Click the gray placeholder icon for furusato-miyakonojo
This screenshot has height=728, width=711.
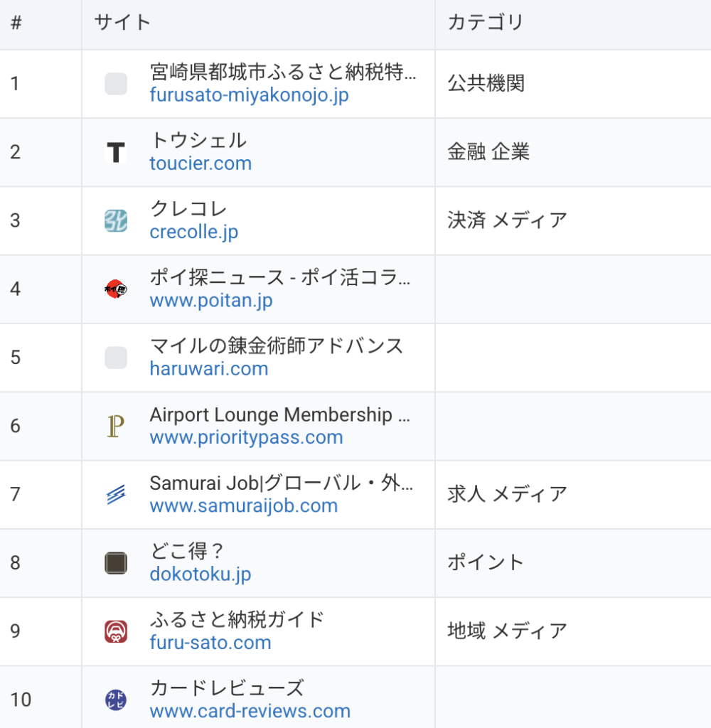pos(116,84)
